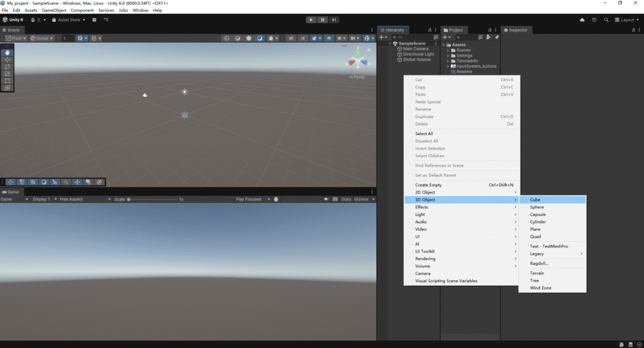Open the Pivot dropdown
The image size is (644, 348).
[16, 38]
